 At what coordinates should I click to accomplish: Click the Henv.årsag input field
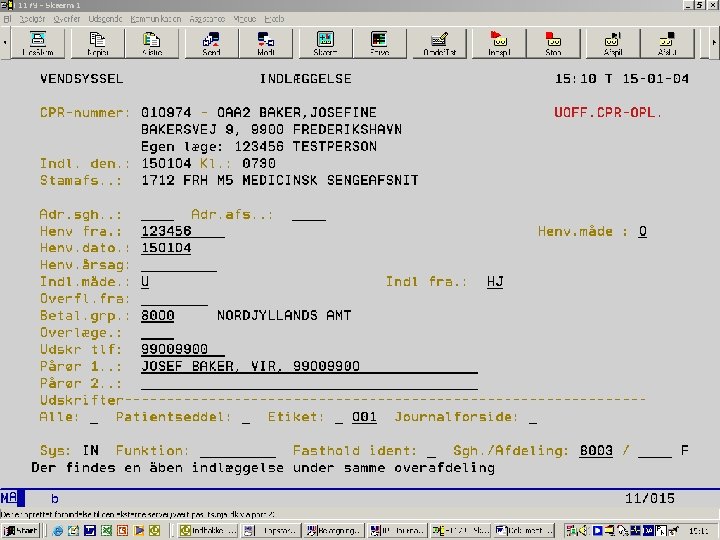coord(179,265)
